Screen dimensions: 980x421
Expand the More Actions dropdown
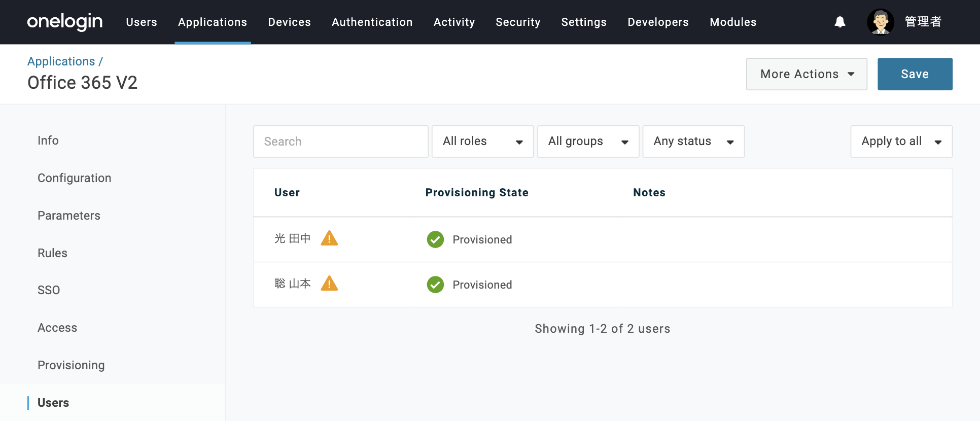click(x=807, y=74)
